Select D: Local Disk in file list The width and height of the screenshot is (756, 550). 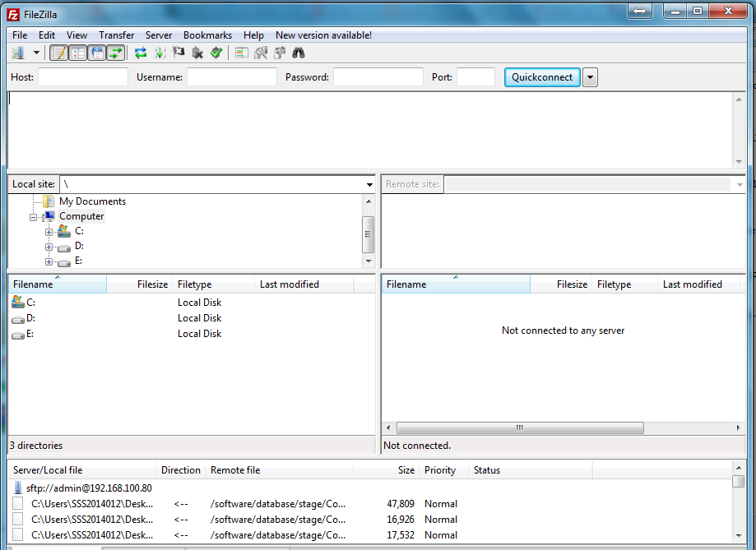tap(192, 318)
